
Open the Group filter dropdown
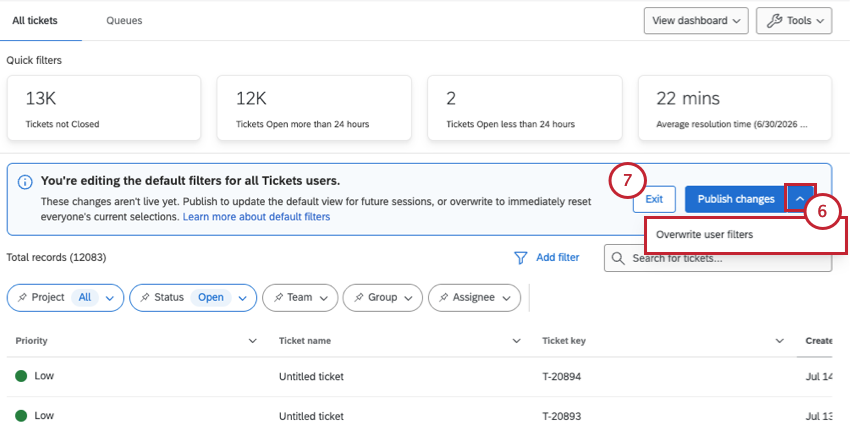pyautogui.click(x=409, y=298)
